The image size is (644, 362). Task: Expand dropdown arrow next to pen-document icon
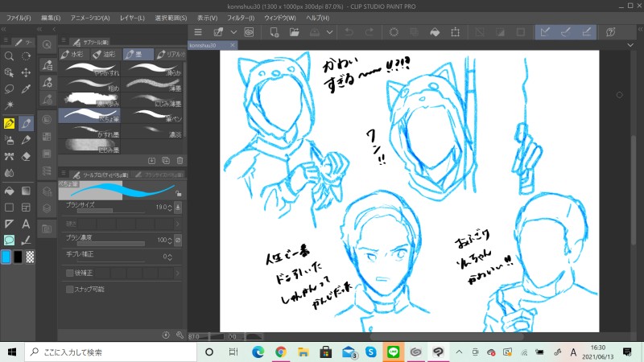[233, 32]
